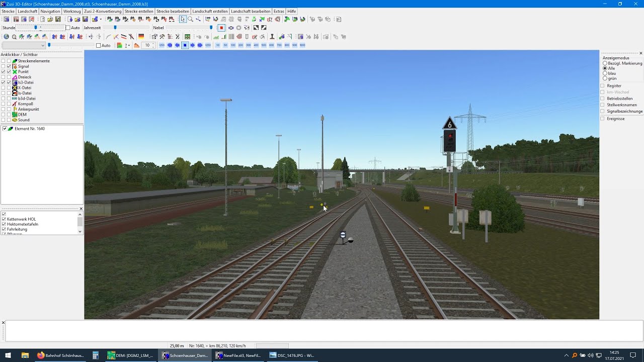
Task: Click the Kompaß type icon
Action: 15,104
